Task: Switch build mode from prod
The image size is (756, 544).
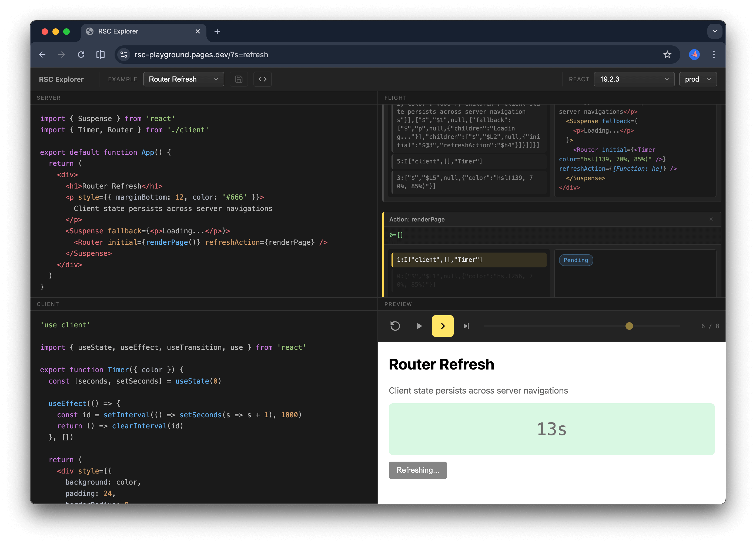Action: (698, 79)
